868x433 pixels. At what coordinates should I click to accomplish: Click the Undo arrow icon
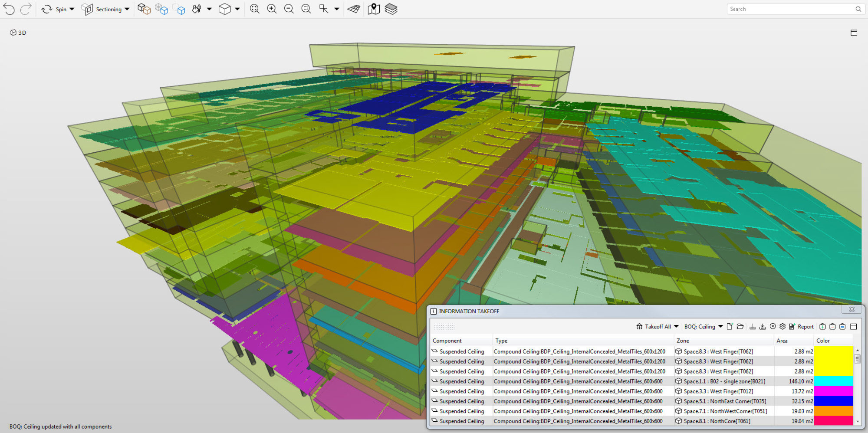click(x=9, y=9)
